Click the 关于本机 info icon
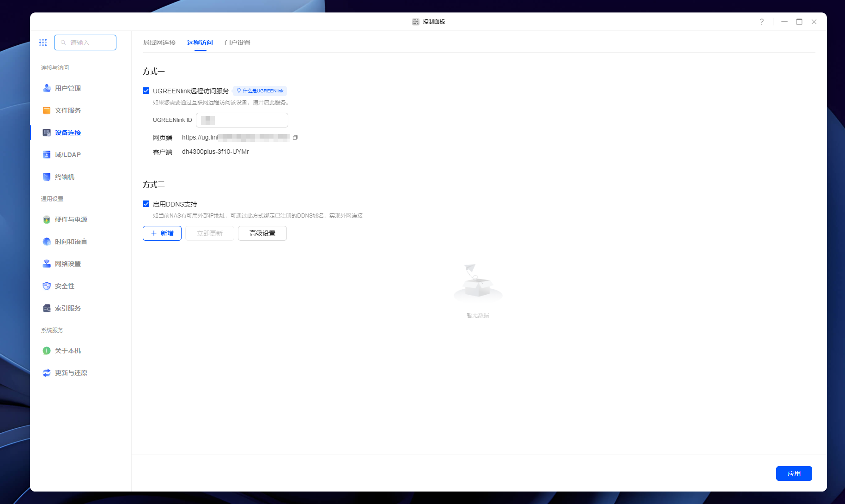The width and height of the screenshot is (845, 504). pyautogui.click(x=47, y=351)
